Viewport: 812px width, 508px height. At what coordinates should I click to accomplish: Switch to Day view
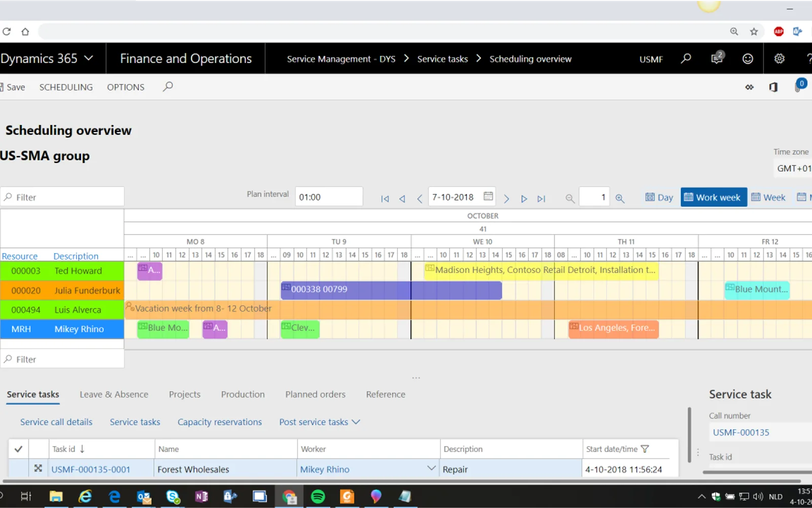click(x=659, y=197)
